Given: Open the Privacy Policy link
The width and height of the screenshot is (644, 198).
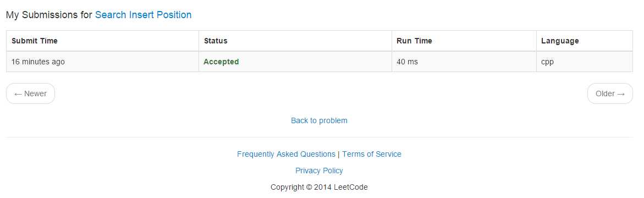Looking at the screenshot, I should click(319, 170).
